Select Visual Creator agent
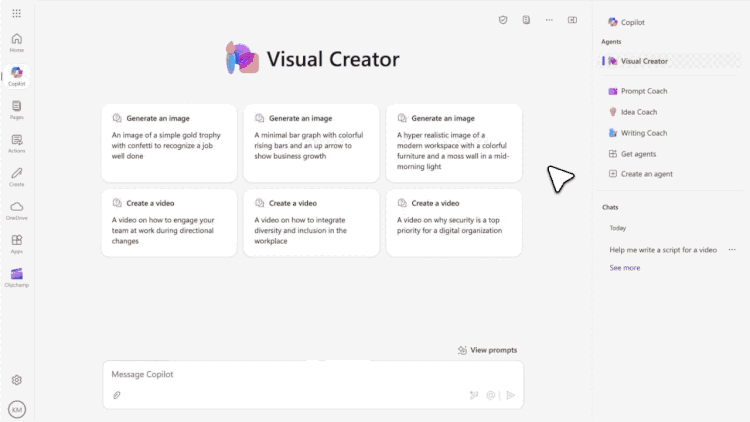Viewport: 750px width, 422px height. (x=670, y=61)
